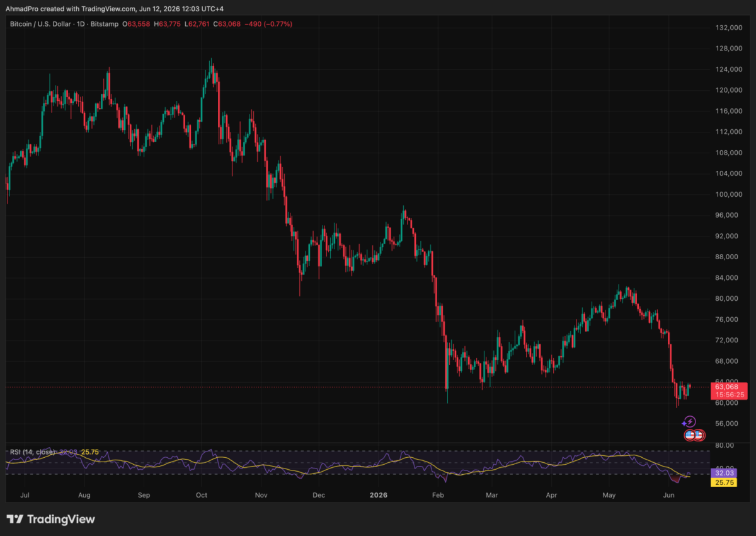Click the Feb label on time axis
756x536 pixels.
point(439,496)
